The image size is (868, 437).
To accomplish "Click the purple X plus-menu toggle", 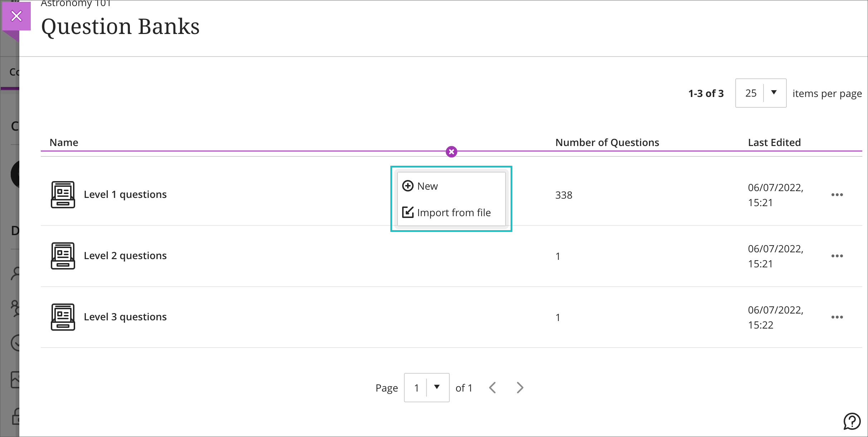I will point(452,152).
